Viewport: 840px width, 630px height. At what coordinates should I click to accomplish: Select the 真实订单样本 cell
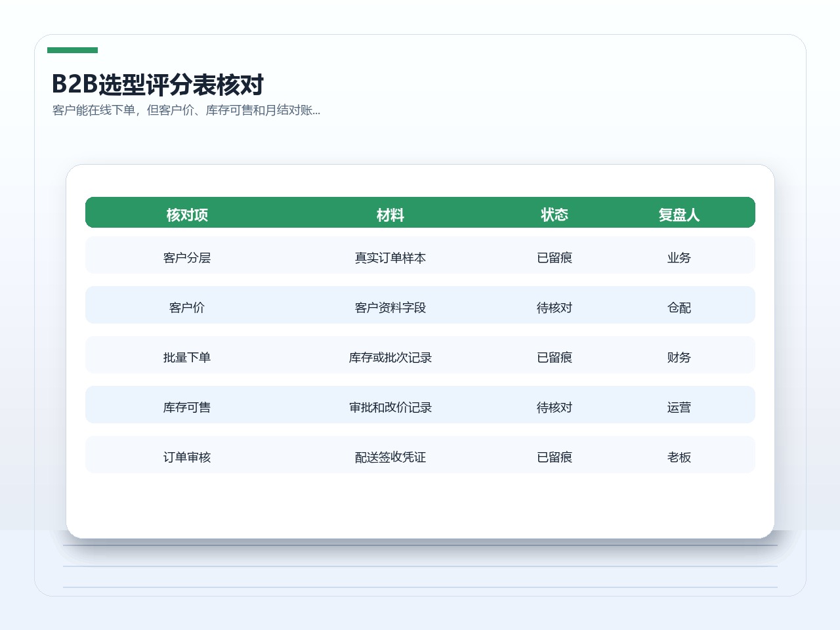[390, 258]
